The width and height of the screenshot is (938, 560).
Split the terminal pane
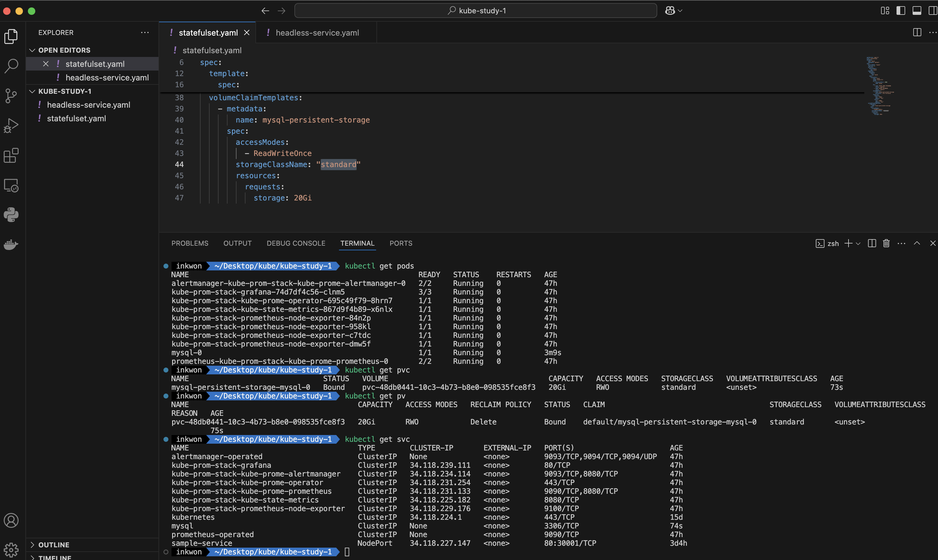click(x=872, y=243)
